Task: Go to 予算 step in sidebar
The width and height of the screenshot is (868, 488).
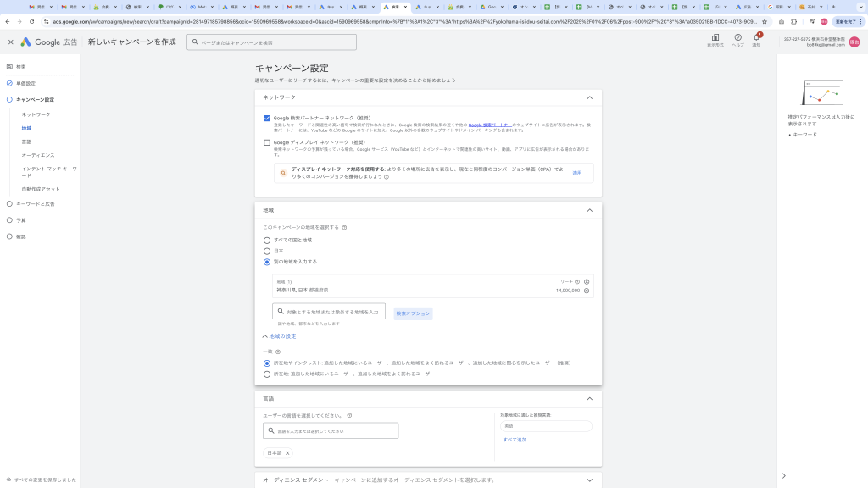Action: [x=21, y=219]
